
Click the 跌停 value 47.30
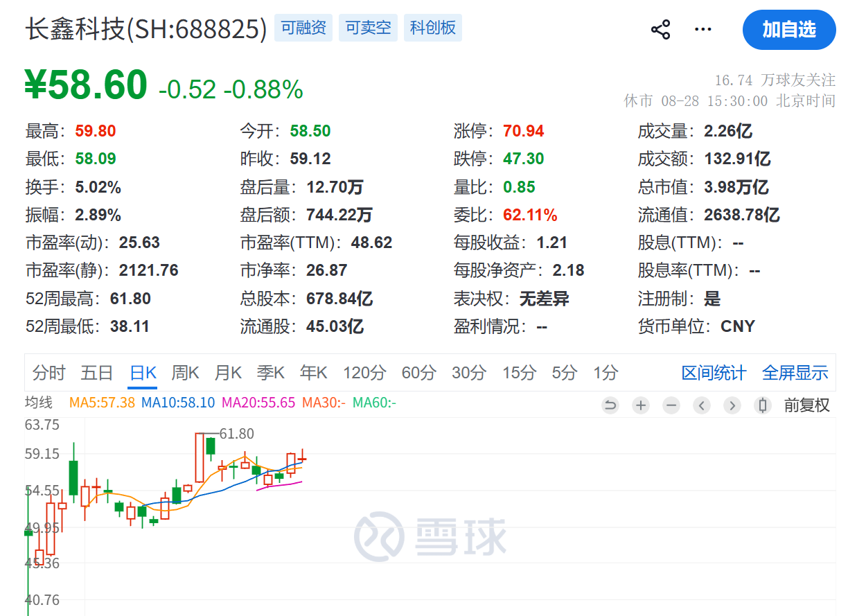524,159
